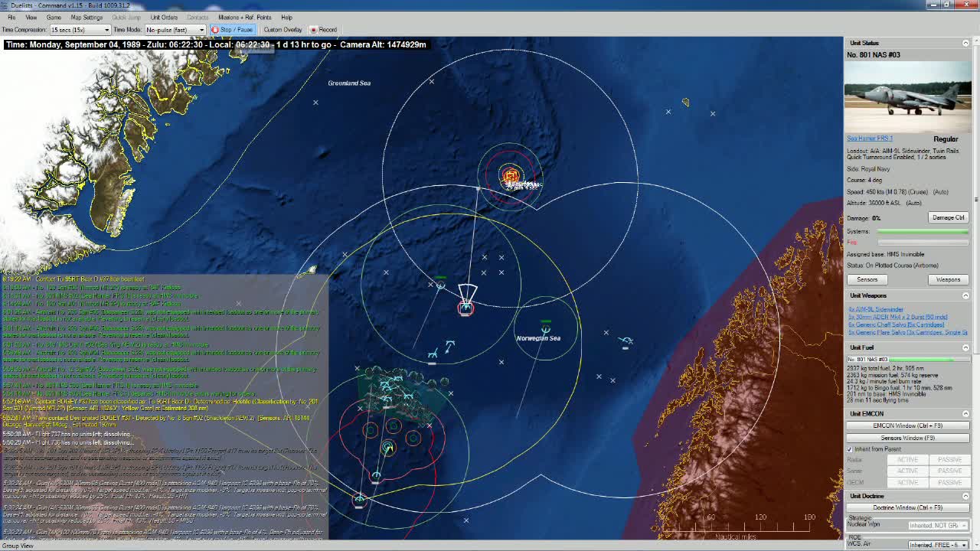980x551 pixels.
Task: Open the 30mm ADEN Mk4 weapon link
Action: [897, 317]
